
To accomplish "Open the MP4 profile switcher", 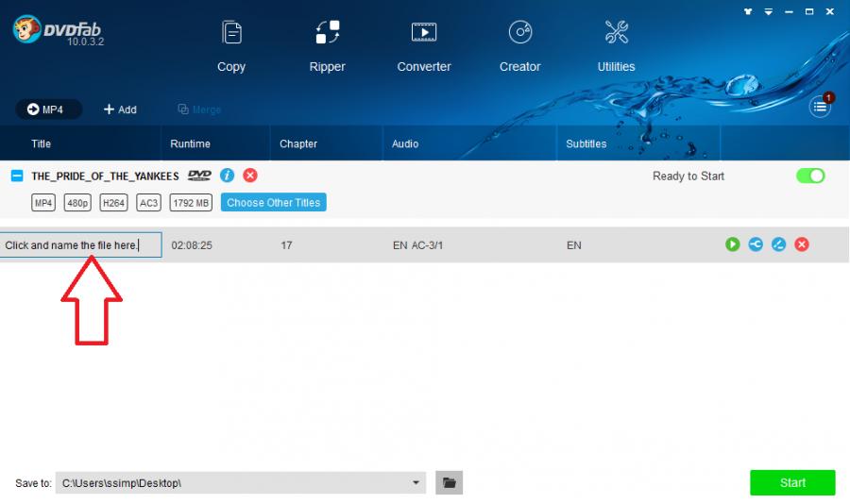I will (48, 109).
